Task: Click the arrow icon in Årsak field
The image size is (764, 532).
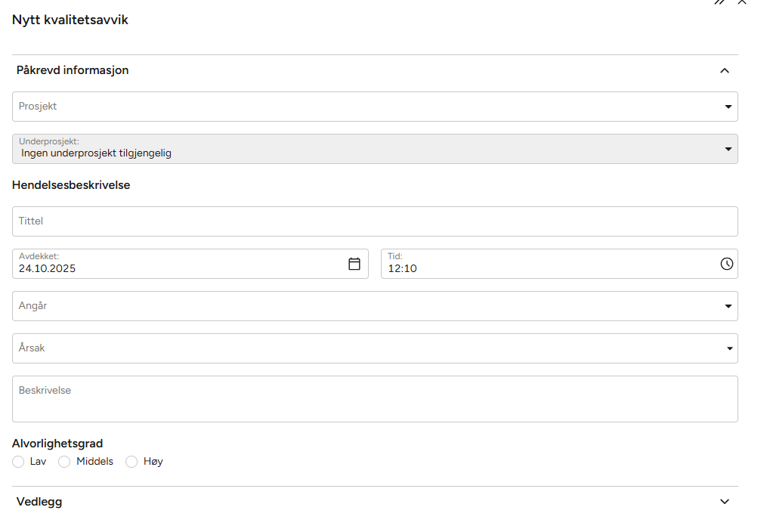Action: (x=729, y=348)
